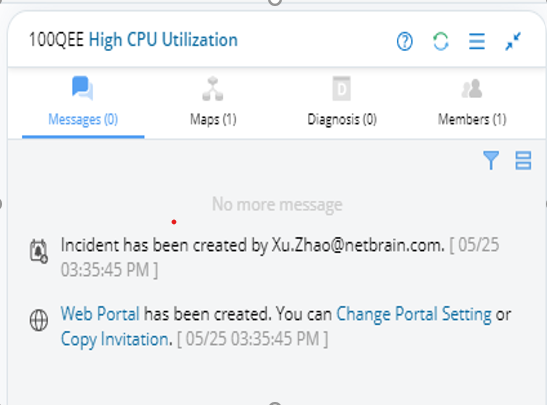The image size is (547, 405).
Task: Collapse the incident panel with arrows icon
Action: 513,42
